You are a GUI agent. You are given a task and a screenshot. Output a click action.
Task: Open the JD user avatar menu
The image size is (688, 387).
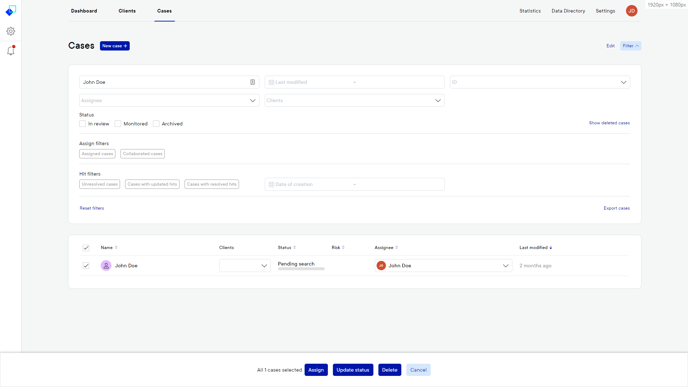631,11
